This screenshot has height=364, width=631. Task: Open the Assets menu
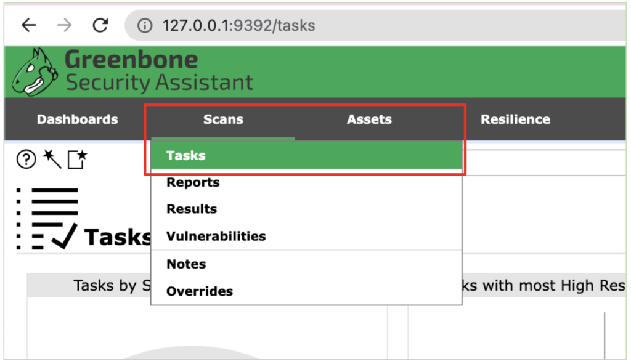pyautogui.click(x=369, y=119)
